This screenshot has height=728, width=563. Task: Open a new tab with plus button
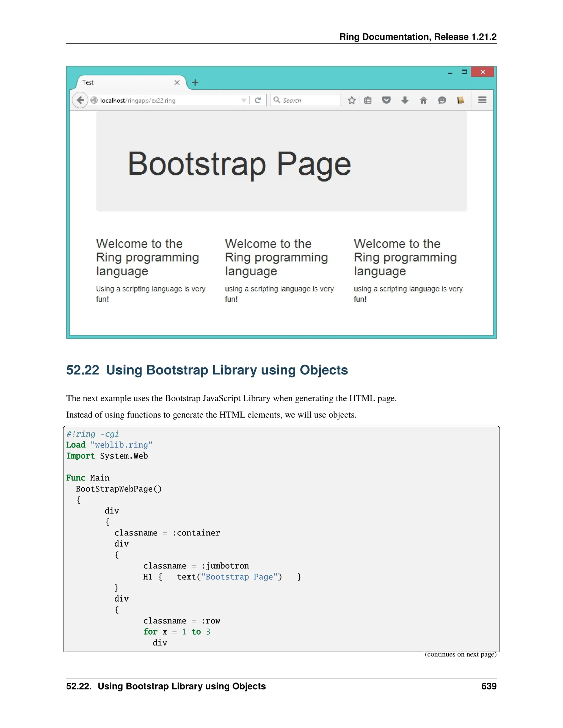[195, 82]
